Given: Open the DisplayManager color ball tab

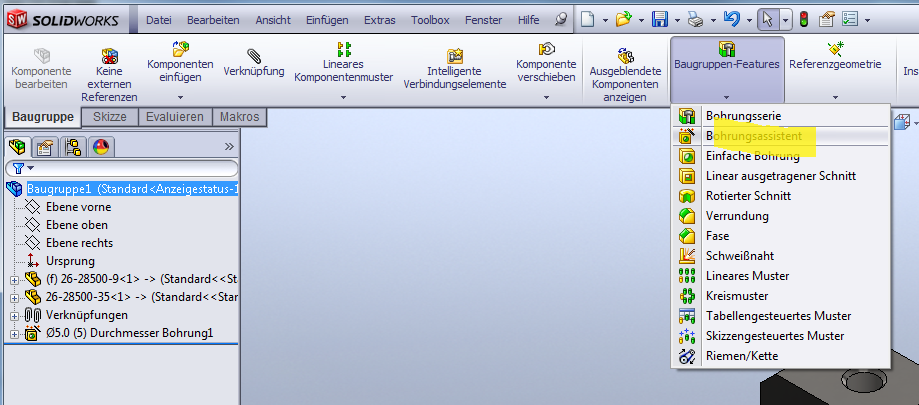Looking at the screenshot, I should (x=102, y=147).
